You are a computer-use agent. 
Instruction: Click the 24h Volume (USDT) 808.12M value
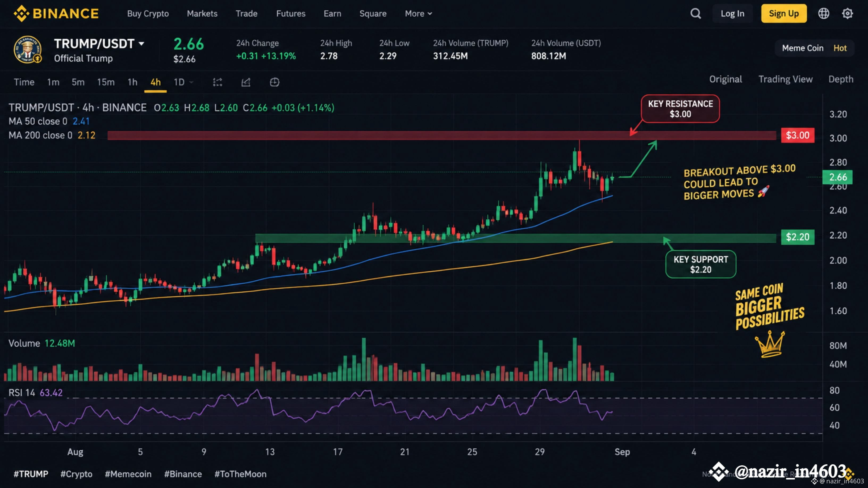(549, 56)
